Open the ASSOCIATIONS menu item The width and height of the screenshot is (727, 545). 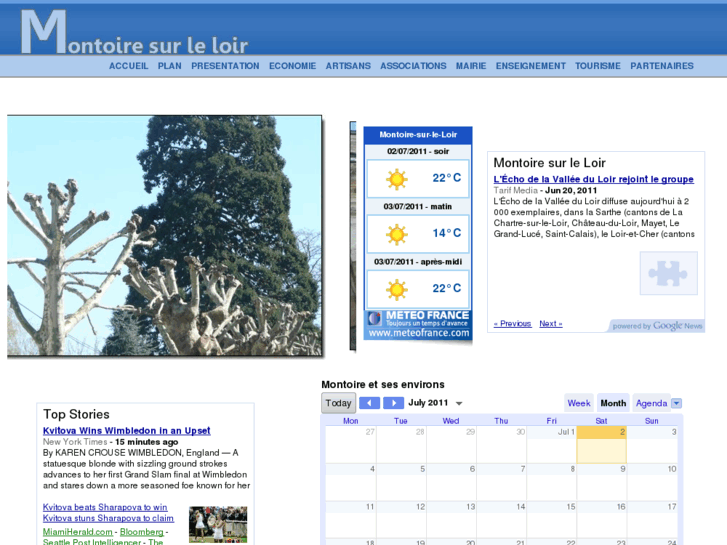click(x=413, y=66)
